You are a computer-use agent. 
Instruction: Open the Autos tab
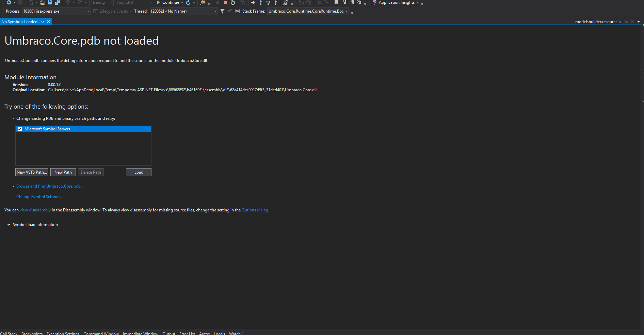click(x=204, y=334)
